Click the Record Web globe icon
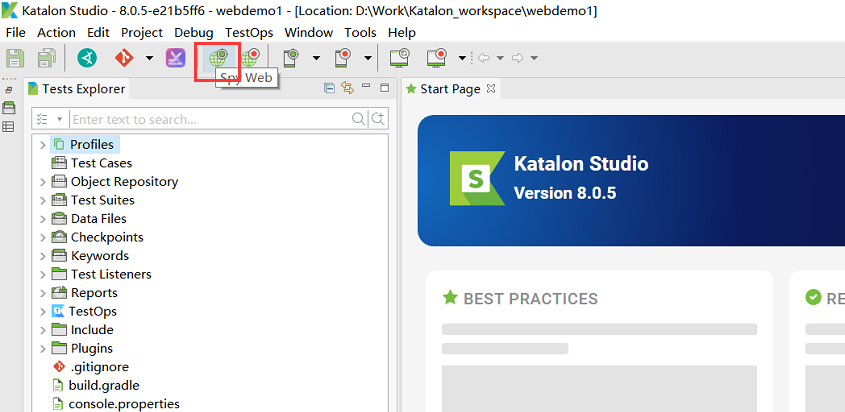This screenshot has width=845, height=412. tap(249, 58)
